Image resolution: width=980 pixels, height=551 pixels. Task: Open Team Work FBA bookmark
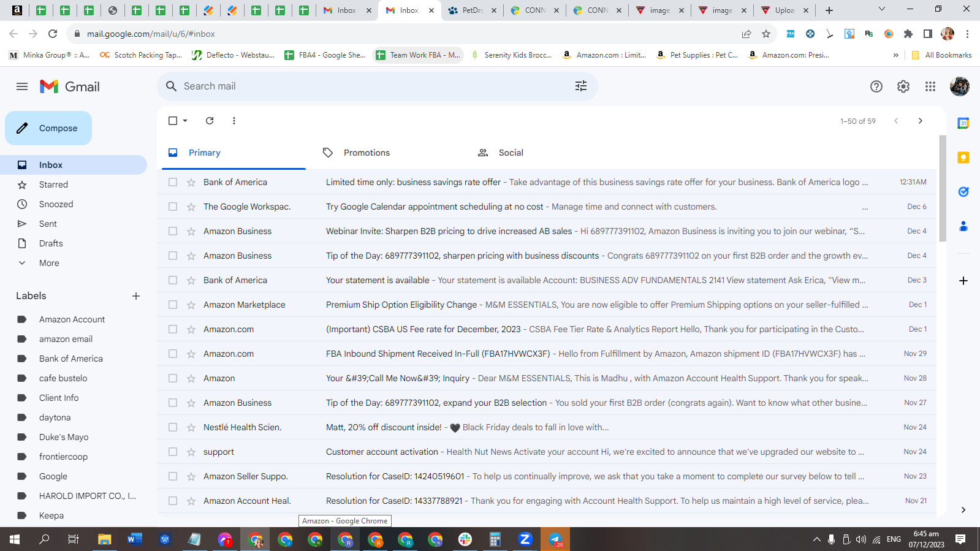(418, 55)
